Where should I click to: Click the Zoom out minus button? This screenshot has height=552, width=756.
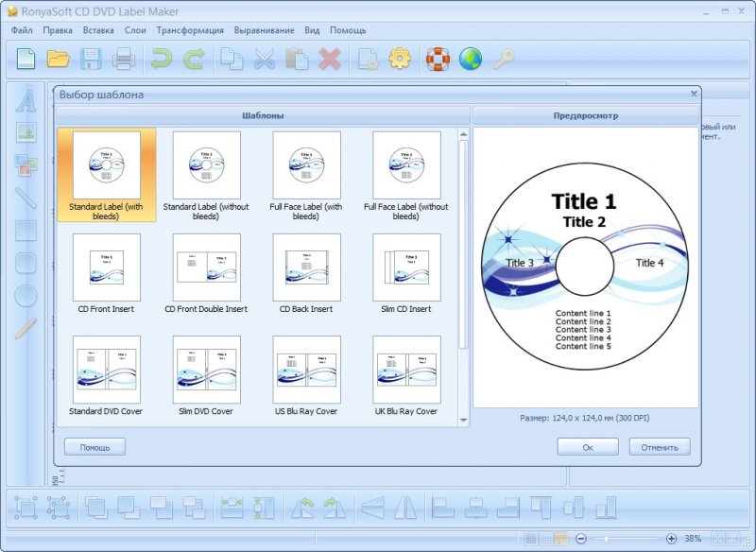click(581, 539)
